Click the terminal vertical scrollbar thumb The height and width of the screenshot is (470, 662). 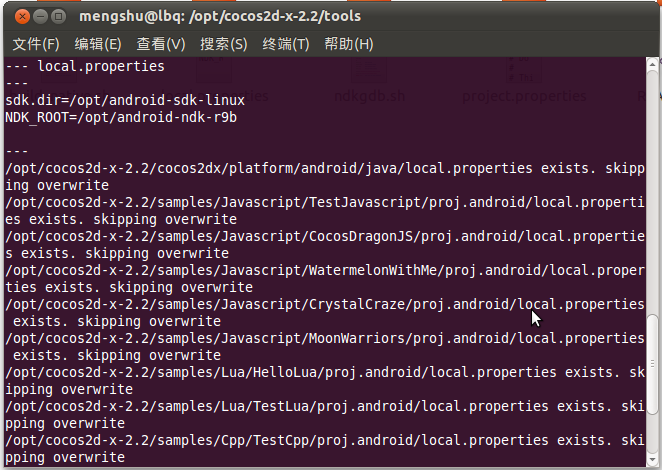(652, 364)
